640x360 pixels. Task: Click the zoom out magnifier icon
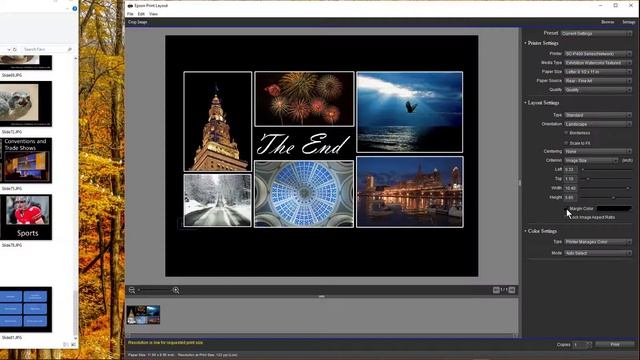[132, 290]
